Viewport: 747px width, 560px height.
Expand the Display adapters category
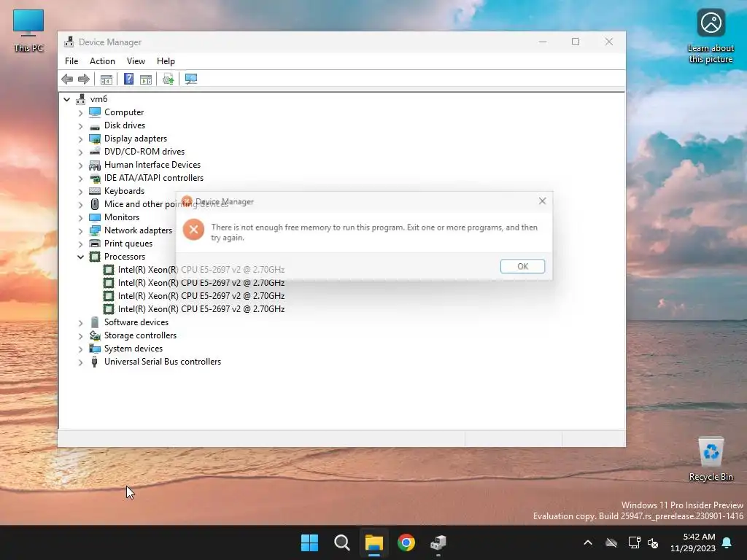click(80, 139)
